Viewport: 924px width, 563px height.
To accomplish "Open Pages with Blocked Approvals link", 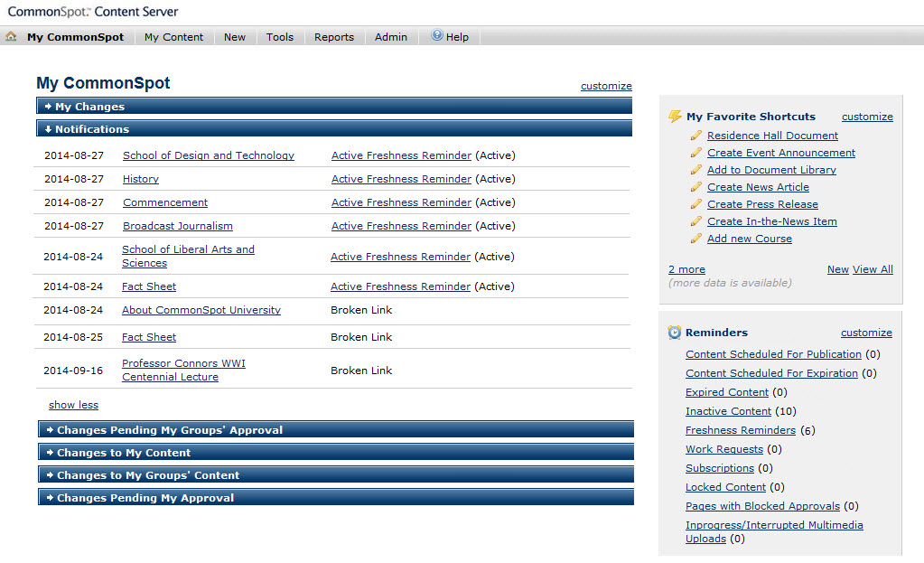I will pos(762,505).
